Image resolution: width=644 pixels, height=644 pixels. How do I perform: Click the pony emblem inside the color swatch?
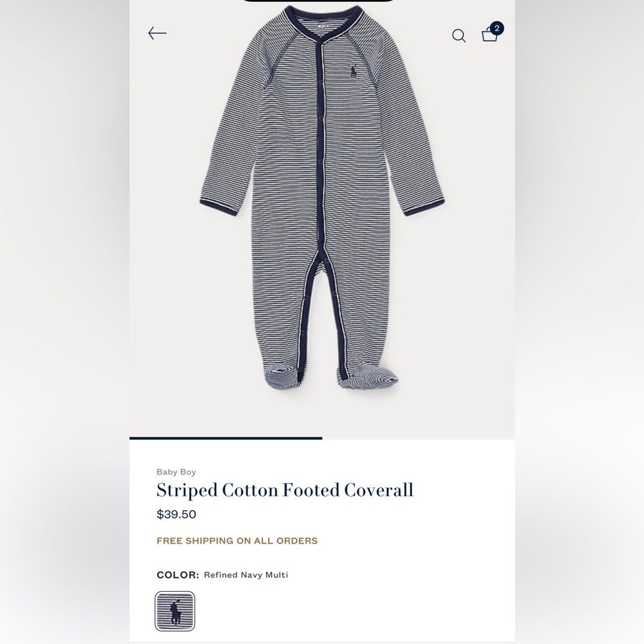click(x=176, y=612)
